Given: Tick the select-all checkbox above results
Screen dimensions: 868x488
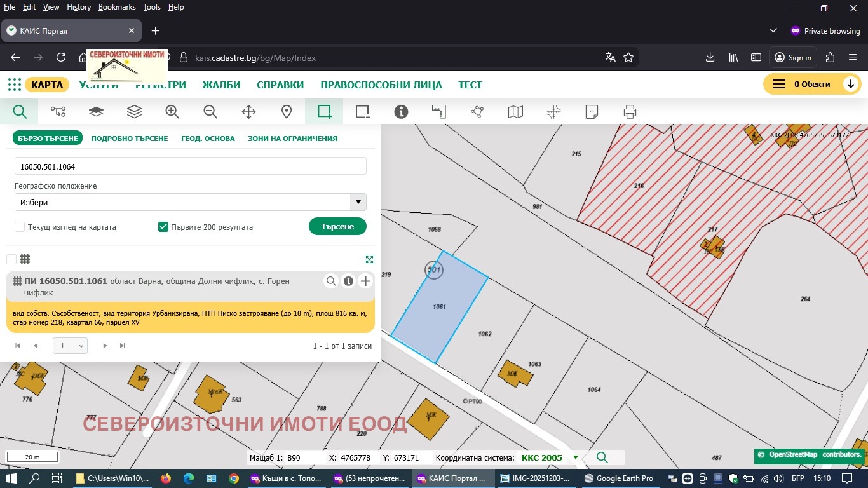Looking at the screenshot, I should (x=11, y=259).
